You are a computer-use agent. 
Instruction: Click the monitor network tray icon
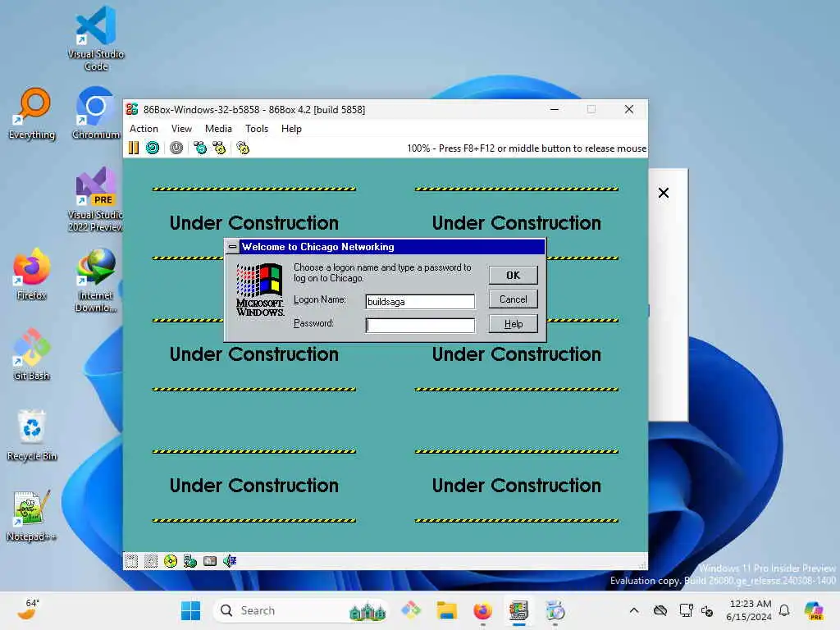686,610
